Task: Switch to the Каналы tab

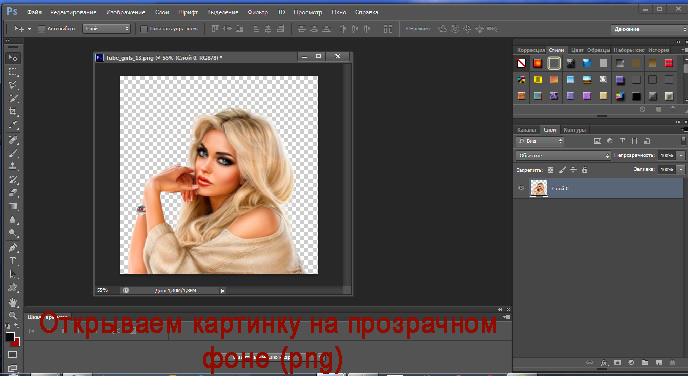Action: [x=527, y=130]
